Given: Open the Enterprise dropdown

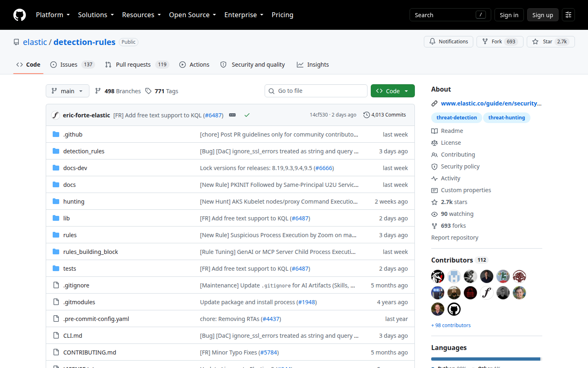Looking at the screenshot, I should tap(244, 15).
